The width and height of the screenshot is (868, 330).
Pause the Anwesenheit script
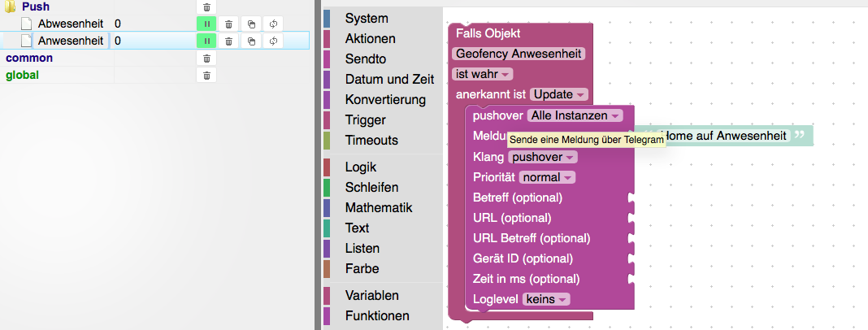[x=206, y=41]
